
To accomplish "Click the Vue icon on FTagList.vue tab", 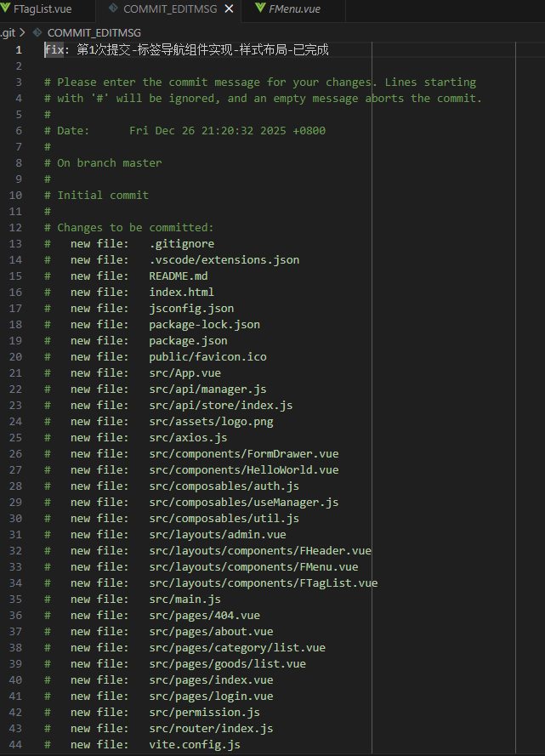I will tap(6, 9).
